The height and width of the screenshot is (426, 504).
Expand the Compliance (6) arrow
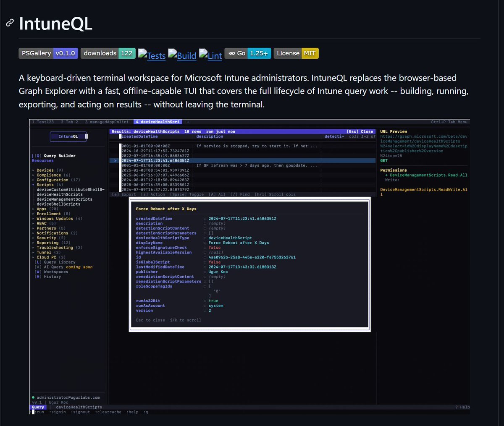click(34, 175)
